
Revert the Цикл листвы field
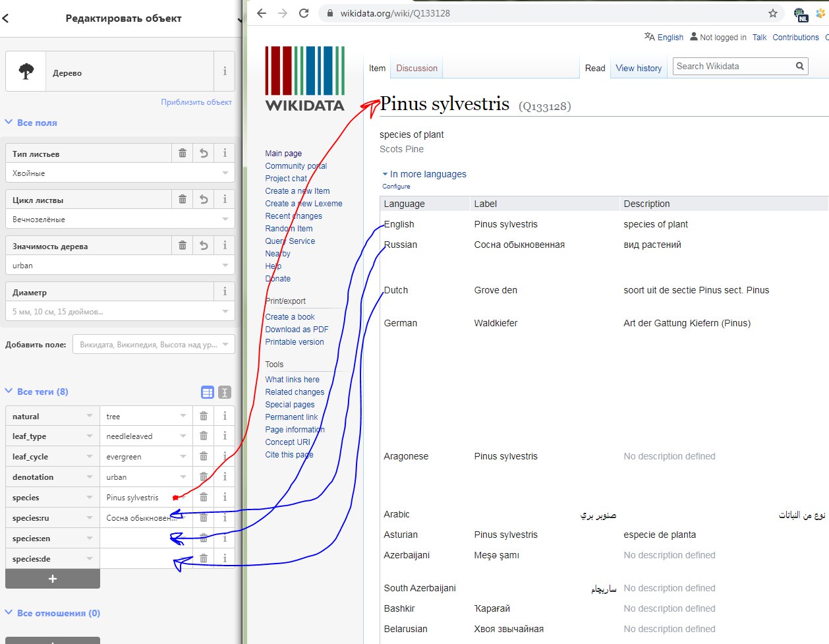point(204,199)
